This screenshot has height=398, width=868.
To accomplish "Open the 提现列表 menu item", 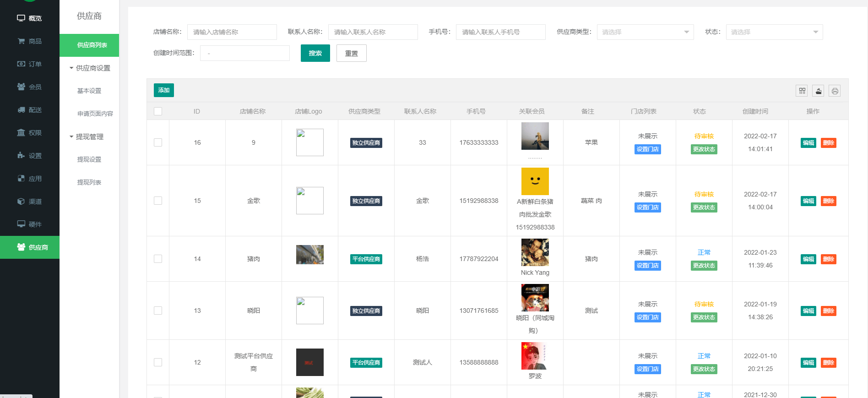I will click(x=89, y=182).
